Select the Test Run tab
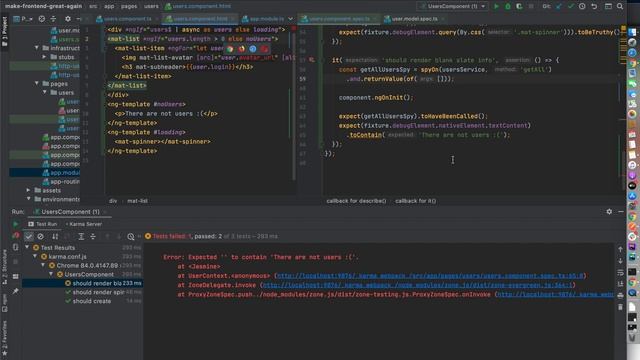The width and height of the screenshot is (640, 360). pyautogui.click(x=42, y=224)
